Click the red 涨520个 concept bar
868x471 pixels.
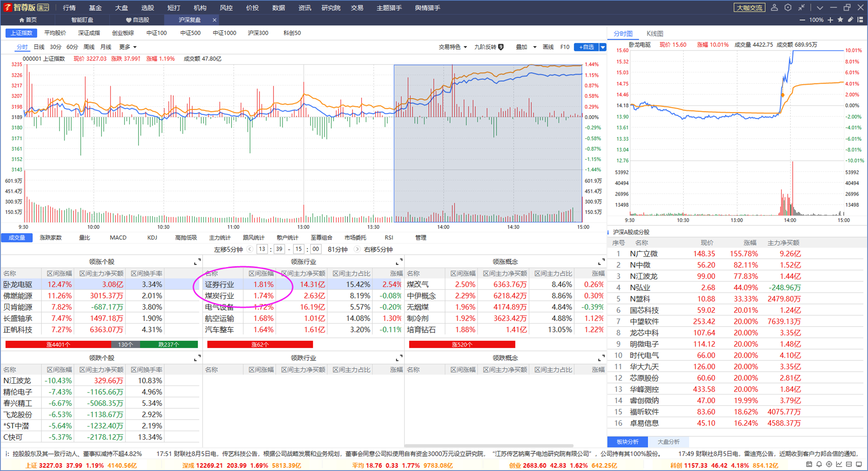point(462,345)
